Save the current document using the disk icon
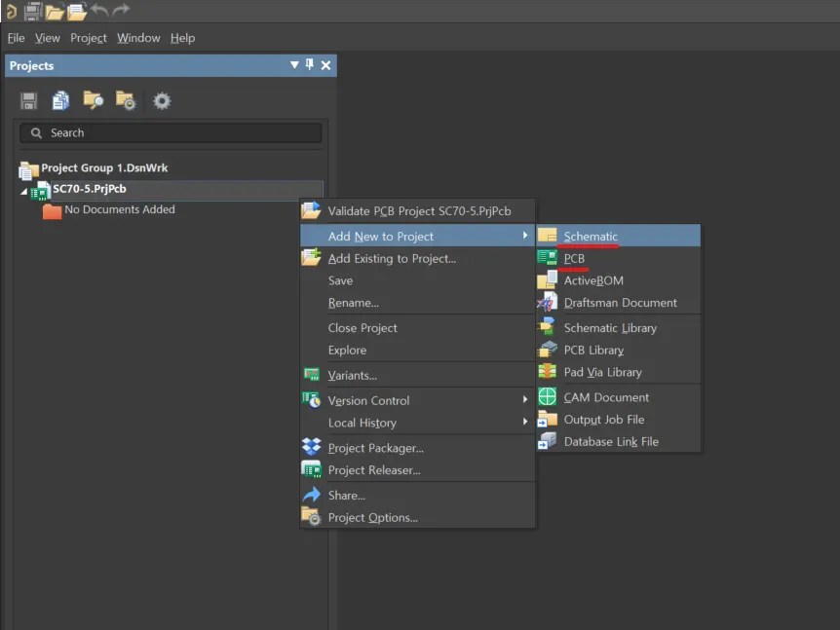This screenshot has width=840, height=630. click(33, 11)
